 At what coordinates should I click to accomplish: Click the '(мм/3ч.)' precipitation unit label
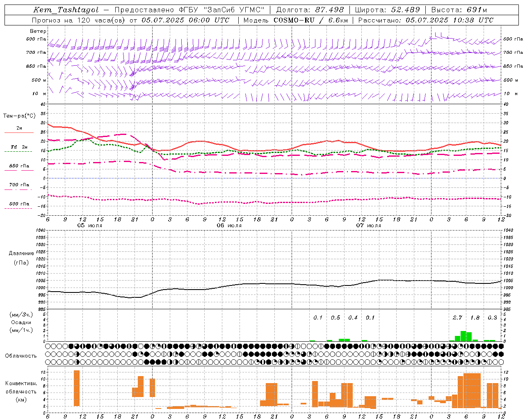coord(21,315)
